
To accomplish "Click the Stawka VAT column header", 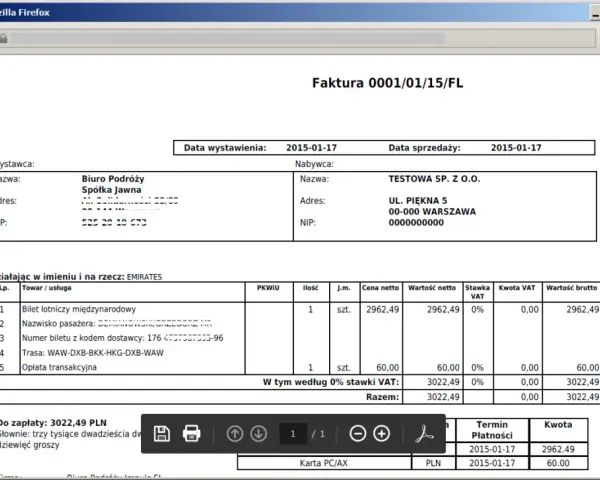I will click(478, 292).
